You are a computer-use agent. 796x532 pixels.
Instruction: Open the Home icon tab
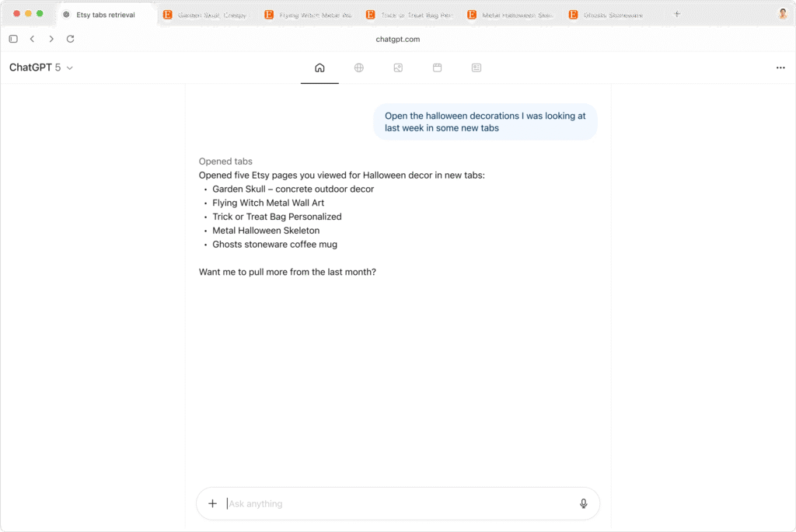[x=319, y=68]
